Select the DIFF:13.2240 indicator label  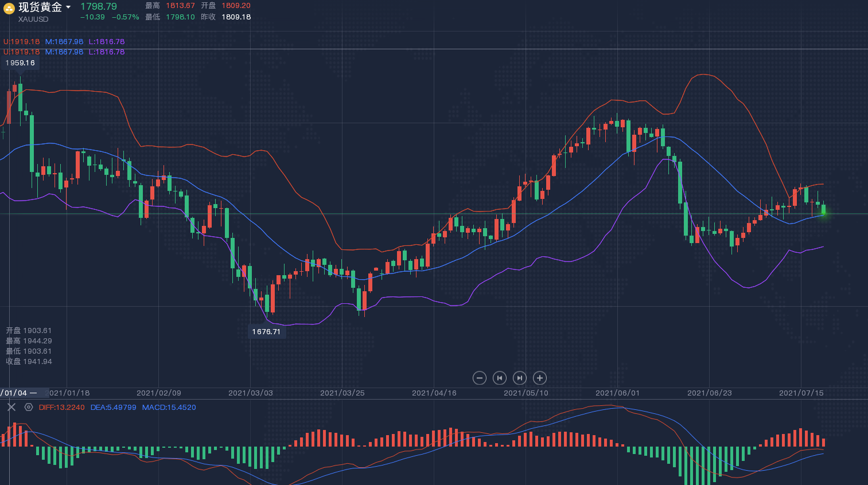click(62, 408)
